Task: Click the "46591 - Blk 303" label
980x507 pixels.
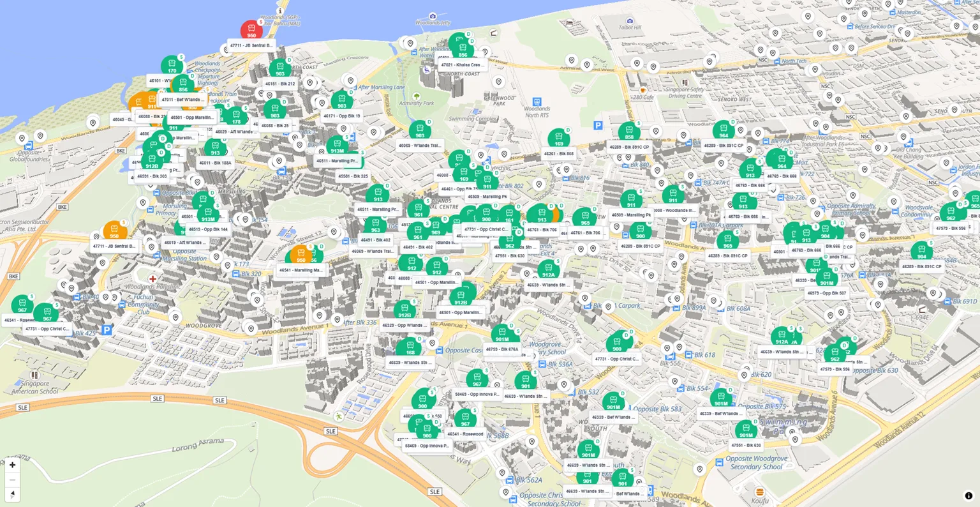Action: 152,176
